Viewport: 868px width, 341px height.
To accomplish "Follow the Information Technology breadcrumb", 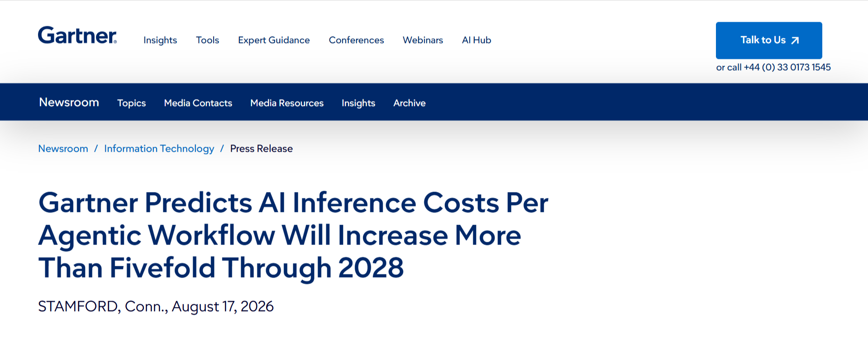I will pyautogui.click(x=159, y=149).
